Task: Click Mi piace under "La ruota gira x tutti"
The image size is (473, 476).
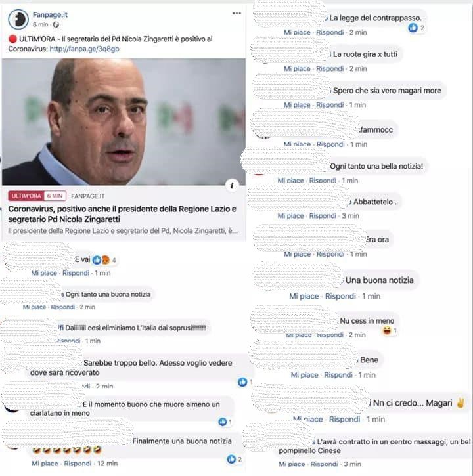Action: coord(297,69)
